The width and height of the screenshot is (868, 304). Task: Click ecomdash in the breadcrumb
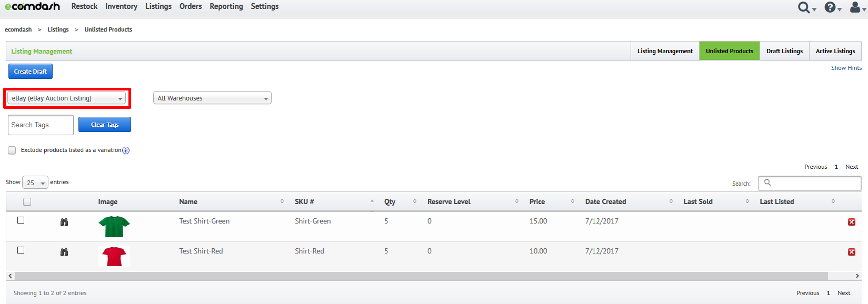18,29
